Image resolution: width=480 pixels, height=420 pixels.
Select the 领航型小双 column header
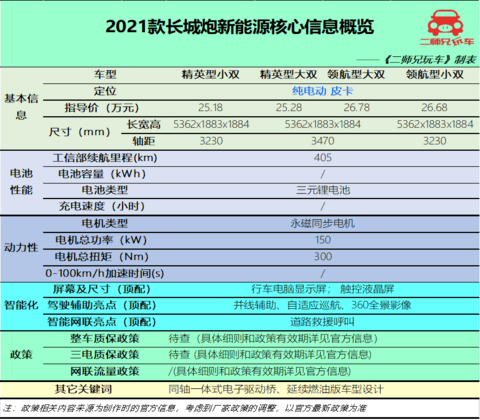[435, 74]
